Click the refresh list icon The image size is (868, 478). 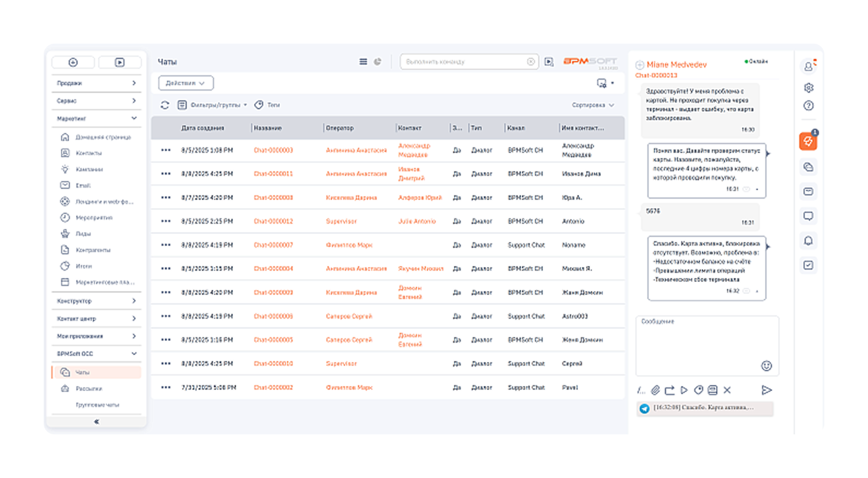click(165, 105)
